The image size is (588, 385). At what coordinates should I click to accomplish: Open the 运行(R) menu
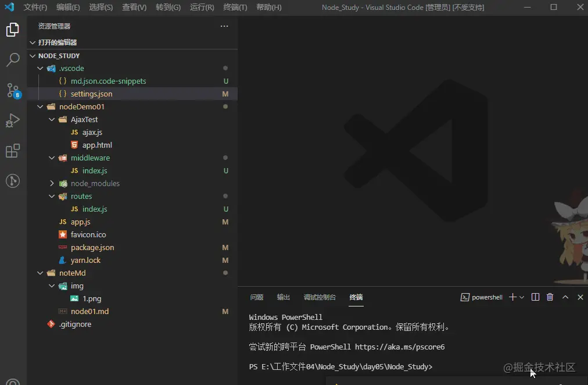coord(202,7)
